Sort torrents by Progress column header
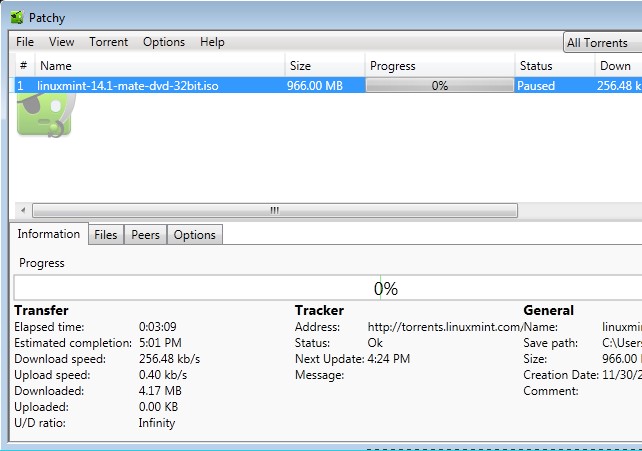The height and width of the screenshot is (451, 642). tap(440, 65)
